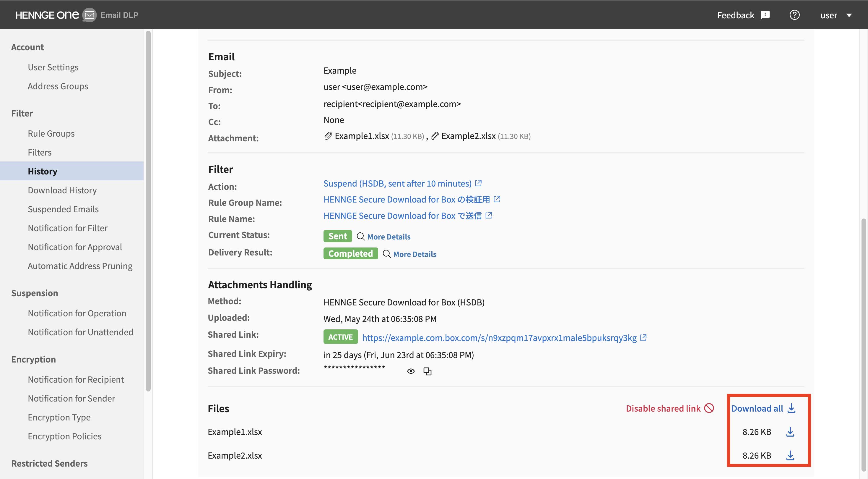This screenshot has width=868, height=479.
Task: Click the green Completed badge
Action: [x=350, y=253]
